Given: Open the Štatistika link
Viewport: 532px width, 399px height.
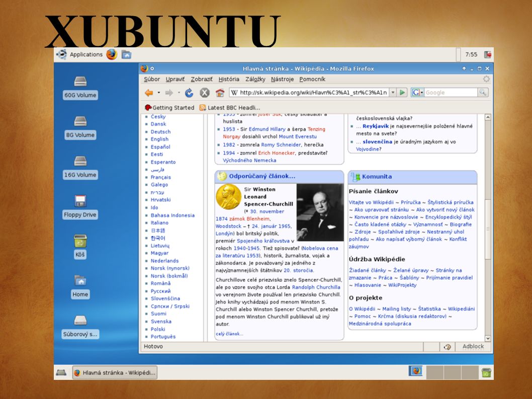Looking at the screenshot, I should [x=429, y=308].
